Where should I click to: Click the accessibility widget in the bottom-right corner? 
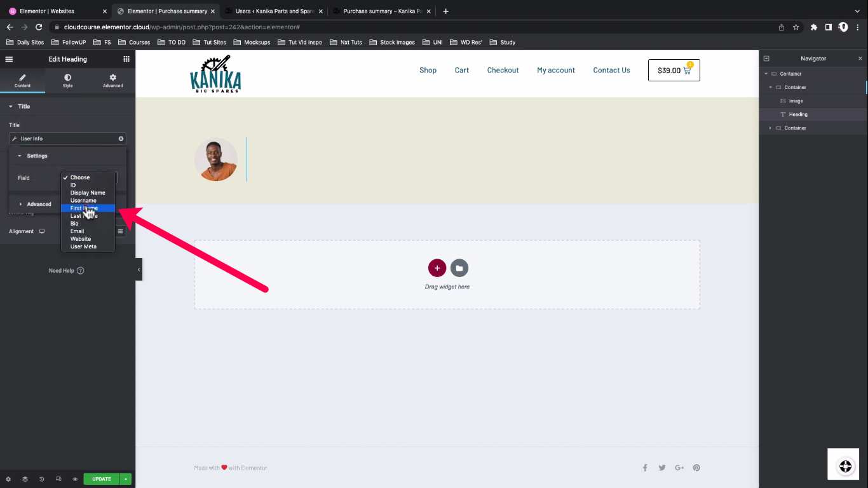point(845,466)
